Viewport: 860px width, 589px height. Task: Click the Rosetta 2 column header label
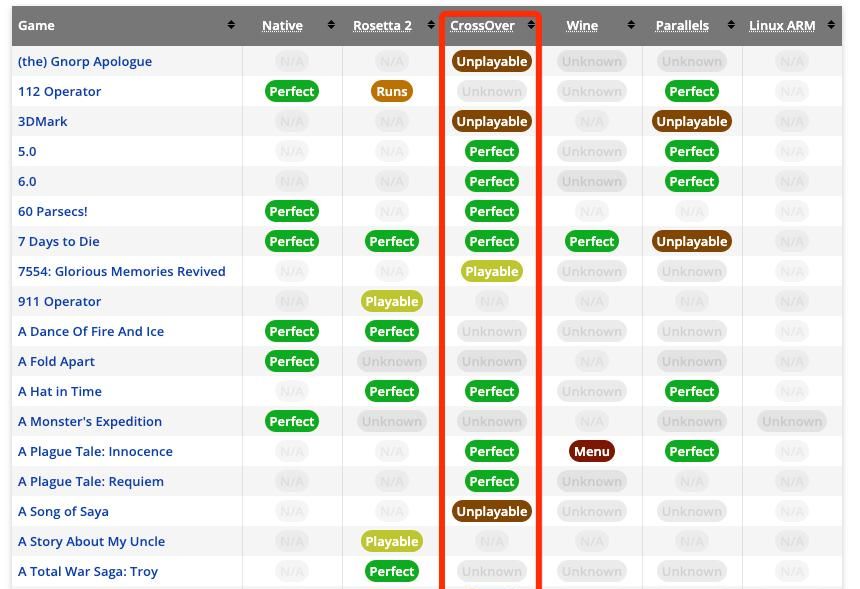click(x=382, y=25)
